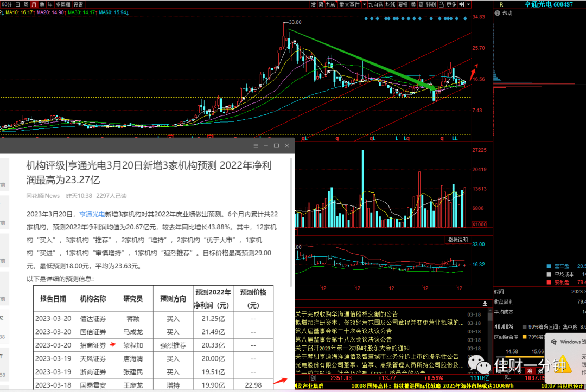Open chart 设置 settings
This screenshot has width=586, height=392.
pyautogui.click(x=78, y=4)
